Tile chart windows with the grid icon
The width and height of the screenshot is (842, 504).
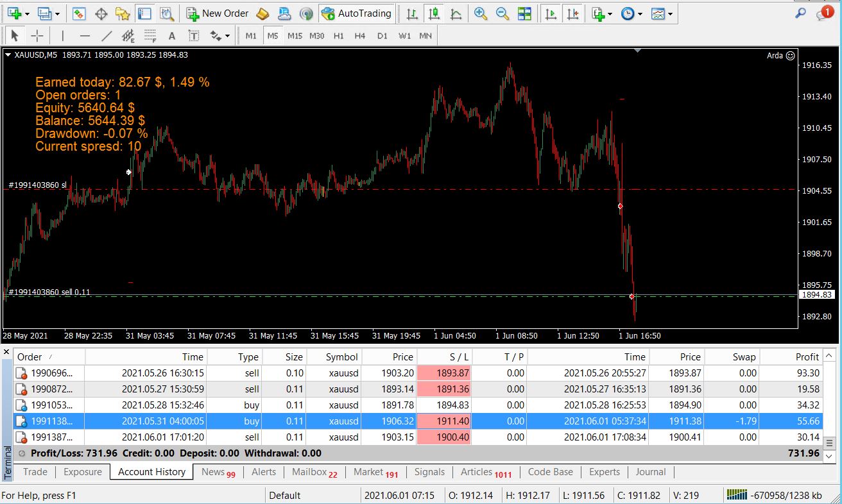[524, 13]
